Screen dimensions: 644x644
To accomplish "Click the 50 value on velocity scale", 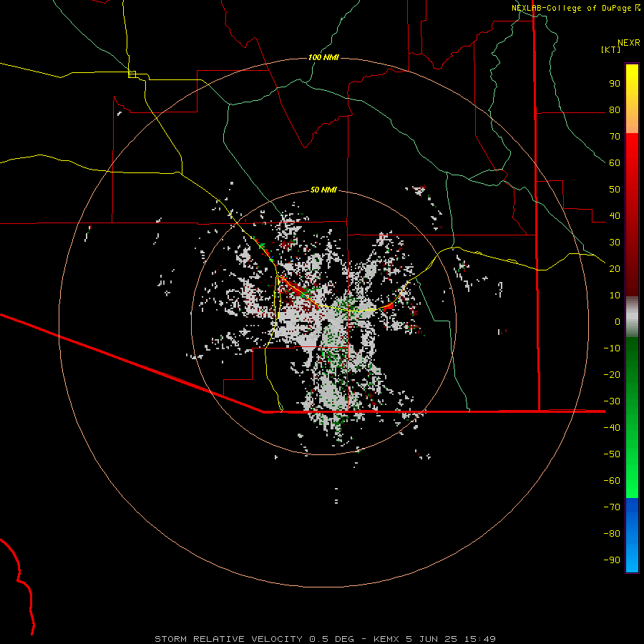I will point(615,190).
